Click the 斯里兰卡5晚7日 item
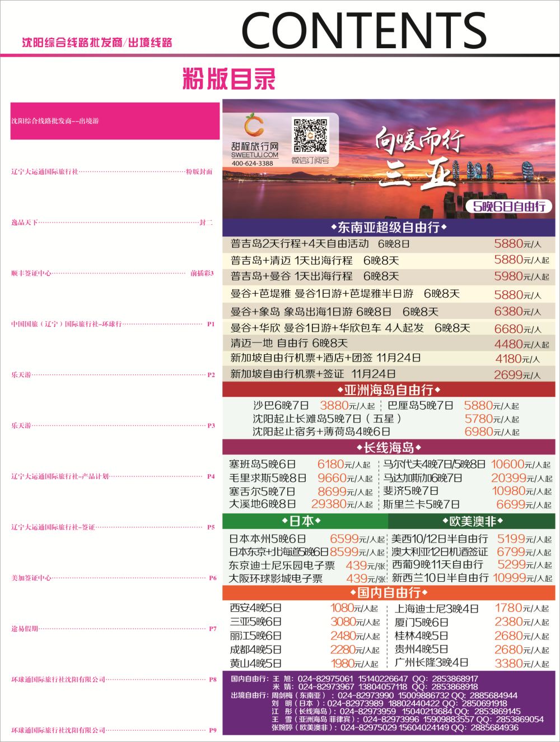The width and height of the screenshot is (560, 742). [x=468, y=504]
